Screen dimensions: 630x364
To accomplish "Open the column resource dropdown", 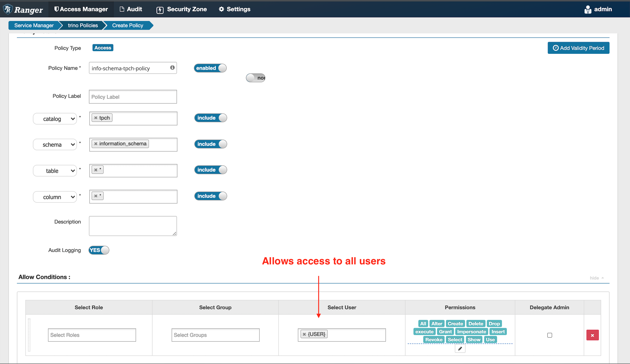I will [x=55, y=197].
